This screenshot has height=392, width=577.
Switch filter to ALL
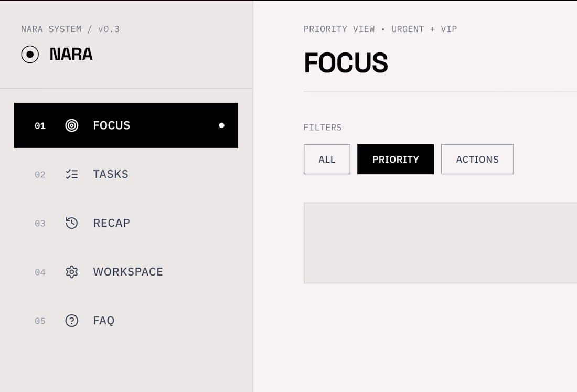[x=327, y=160]
